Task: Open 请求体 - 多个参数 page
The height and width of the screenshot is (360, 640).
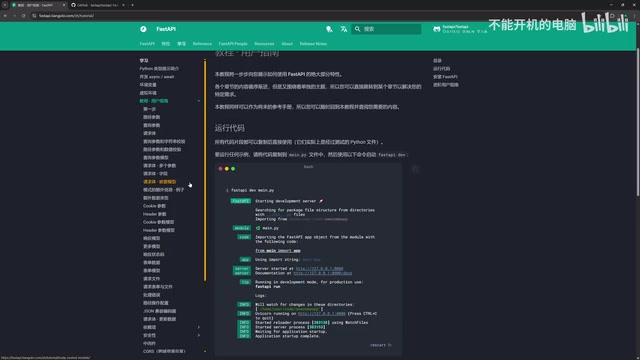Action: pyautogui.click(x=160, y=166)
